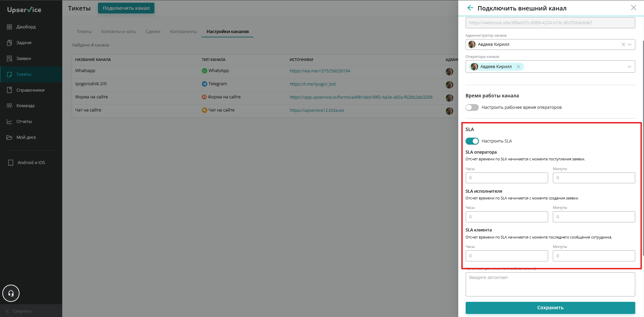The image size is (644, 317).
Task: Close the Подключить внешний канал panel
Action: (634, 8)
